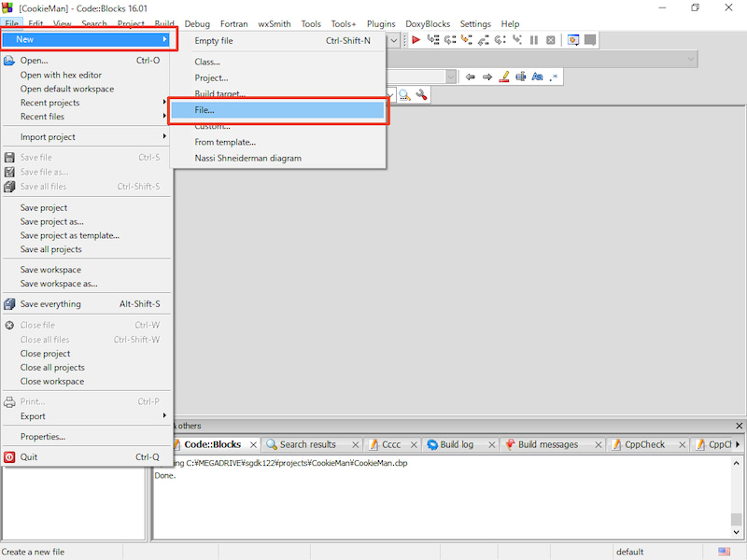Quit Code::Blocks via Quit entry

[86, 456]
